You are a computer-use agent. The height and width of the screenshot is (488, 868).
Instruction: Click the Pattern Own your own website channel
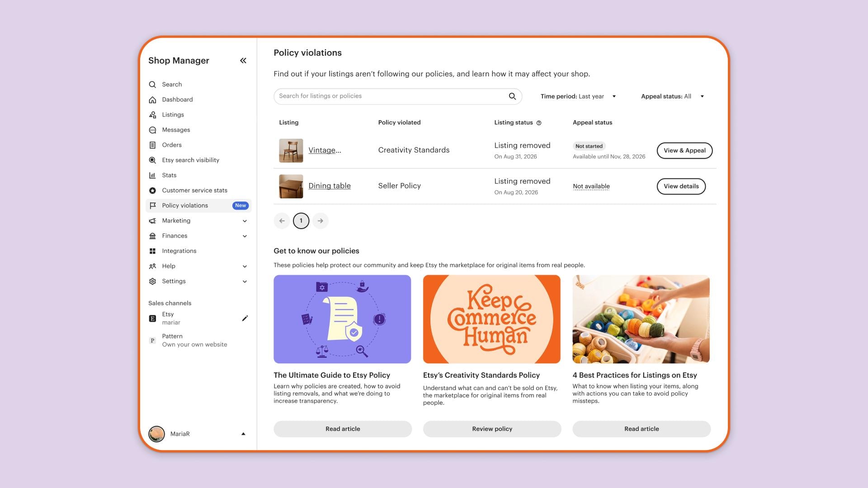coord(194,340)
